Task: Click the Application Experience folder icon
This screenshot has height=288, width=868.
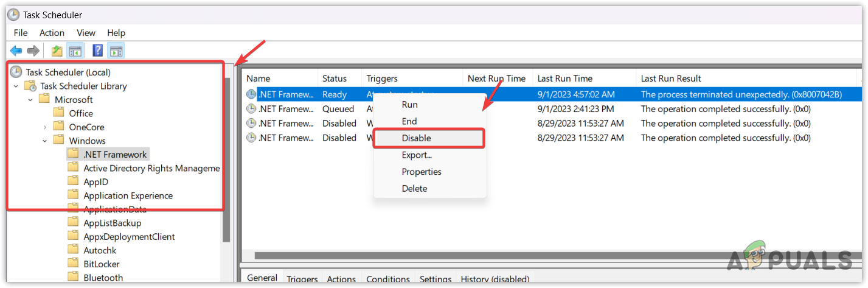Action: tap(74, 195)
